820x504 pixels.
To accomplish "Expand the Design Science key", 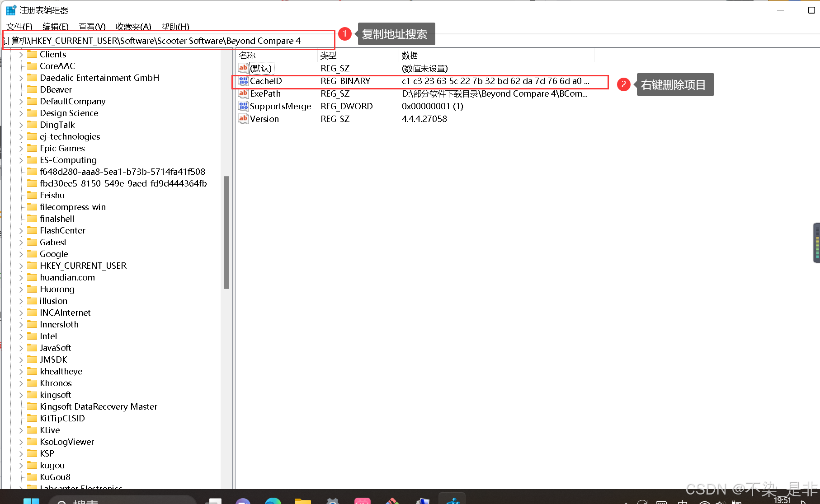I will click(21, 113).
